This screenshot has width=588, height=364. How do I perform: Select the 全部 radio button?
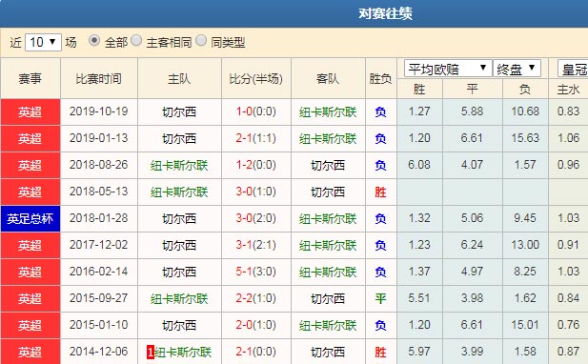[94, 40]
